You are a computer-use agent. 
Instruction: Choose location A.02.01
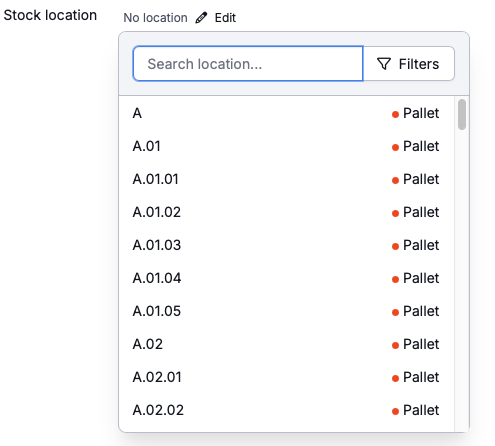tap(287, 377)
